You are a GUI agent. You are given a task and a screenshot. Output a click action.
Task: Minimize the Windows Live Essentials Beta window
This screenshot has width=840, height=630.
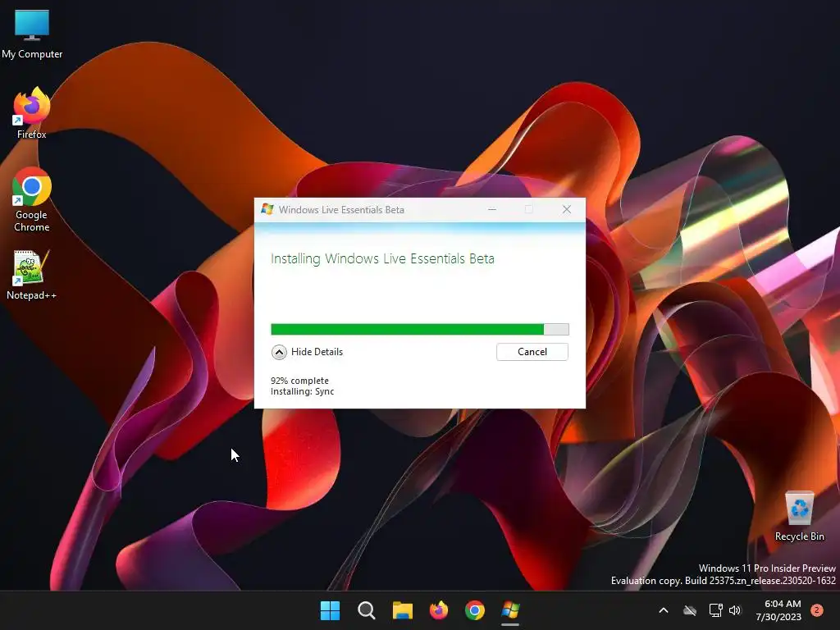coord(492,209)
